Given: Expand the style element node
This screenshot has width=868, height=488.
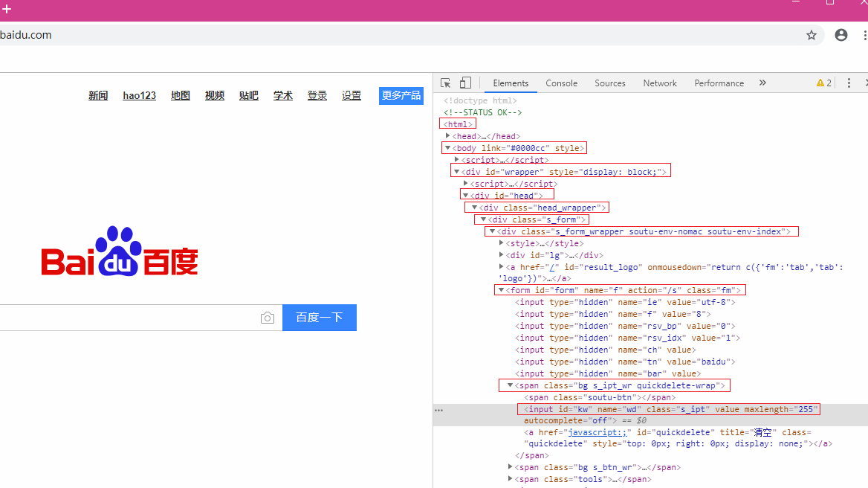Looking at the screenshot, I should (x=501, y=243).
